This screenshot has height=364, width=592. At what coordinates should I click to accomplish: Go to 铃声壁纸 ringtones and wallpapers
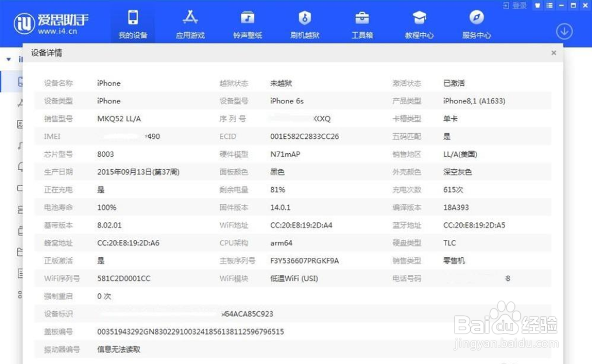pos(248,24)
